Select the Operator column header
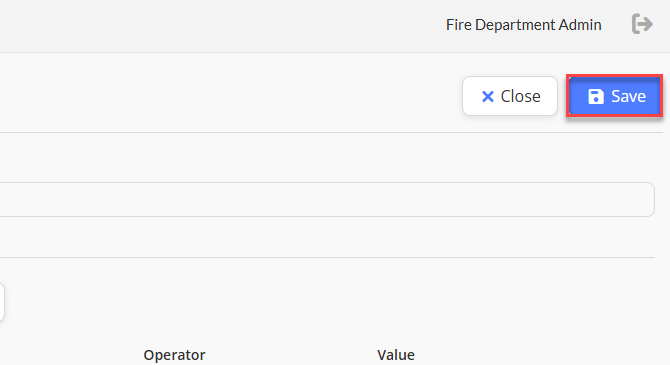The height and width of the screenshot is (365, 670). 174,355
